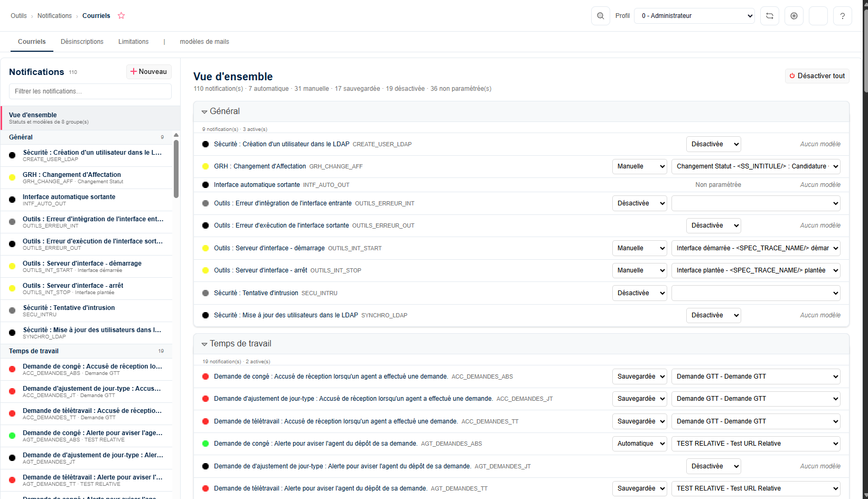Viewport: 868px width, 499px height.
Task: Collapse the Général section
Action: click(204, 111)
